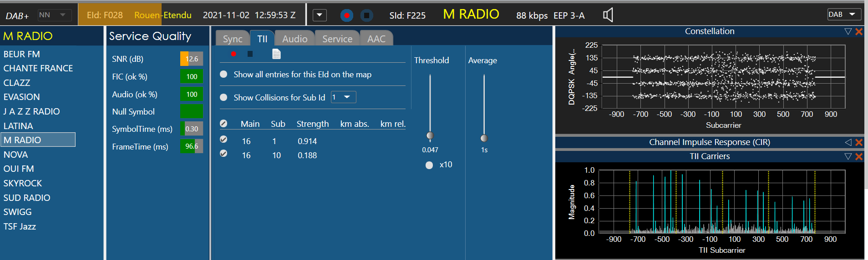The width and height of the screenshot is (868, 260).
Task: Open the dropdown arrow before record button
Action: tap(320, 15)
